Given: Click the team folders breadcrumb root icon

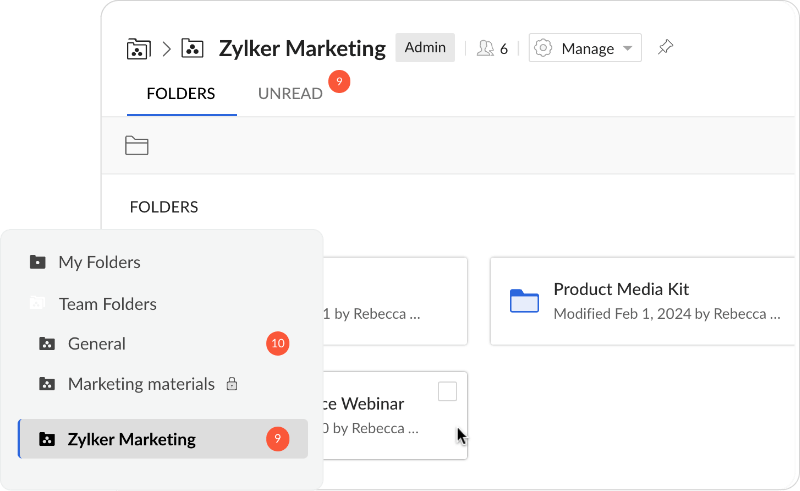Looking at the screenshot, I should tap(138, 48).
